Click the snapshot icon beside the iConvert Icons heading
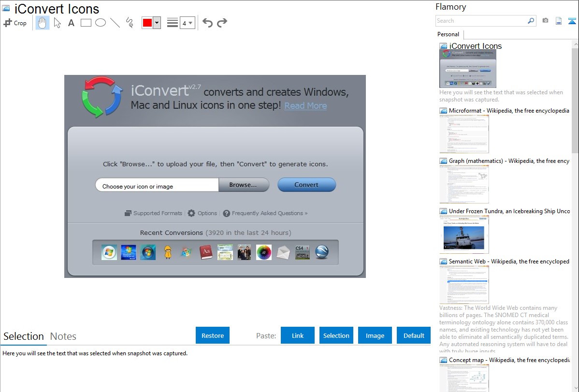Viewport: 579px width, 392px height. pyautogui.click(x=6, y=8)
